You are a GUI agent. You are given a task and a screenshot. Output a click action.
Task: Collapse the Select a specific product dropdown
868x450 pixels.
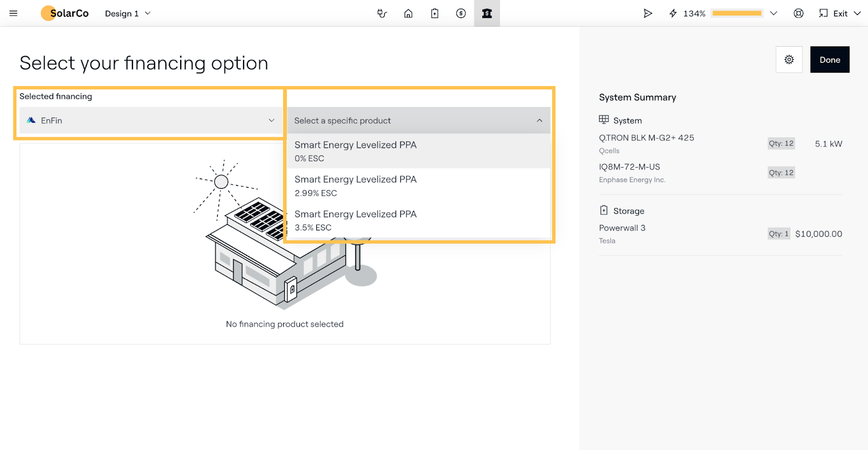[418, 120]
